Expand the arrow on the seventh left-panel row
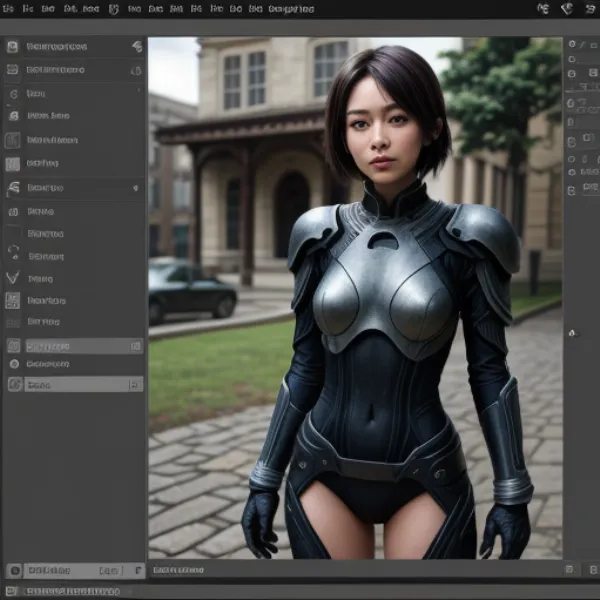Image resolution: width=600 pixels, height=600 pixels. tap(136, 187)
